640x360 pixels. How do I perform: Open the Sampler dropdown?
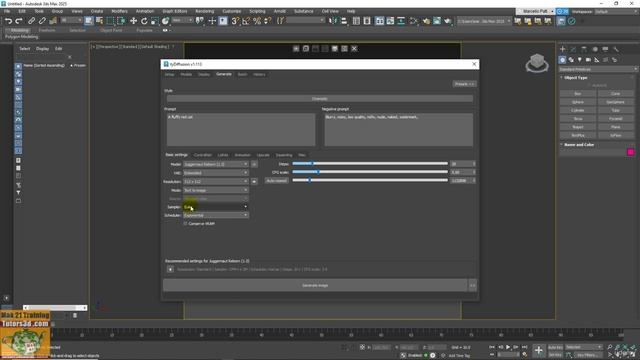[216, 207]
